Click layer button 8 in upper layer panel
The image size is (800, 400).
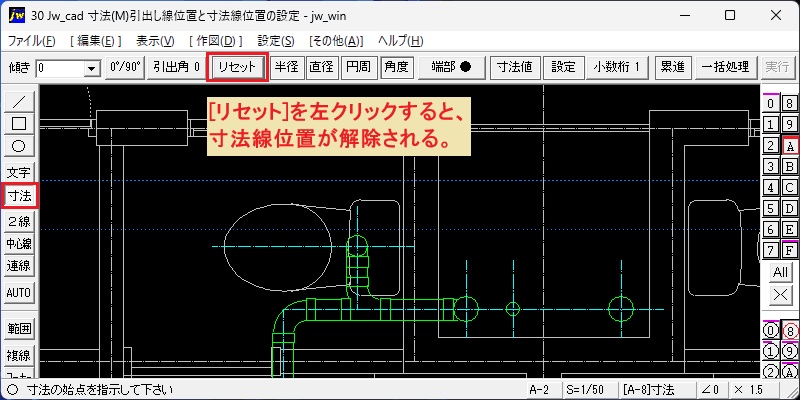coord(790,104)
